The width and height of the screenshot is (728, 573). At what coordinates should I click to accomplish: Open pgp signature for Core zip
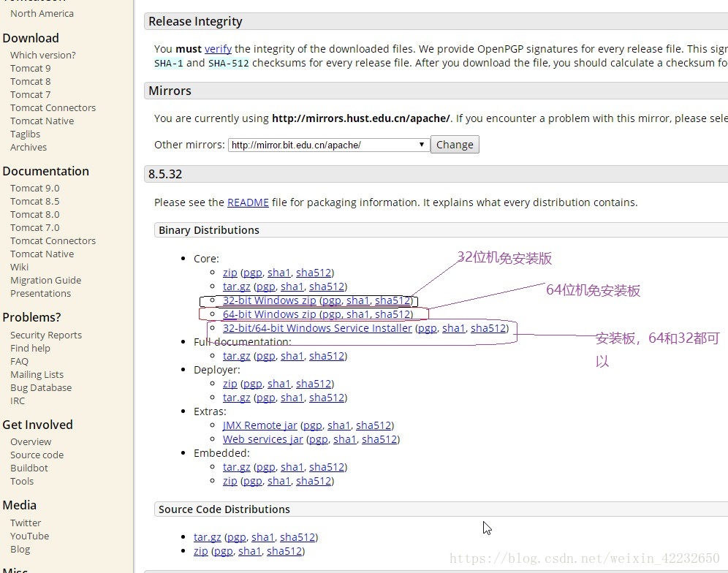pos(253,273)
